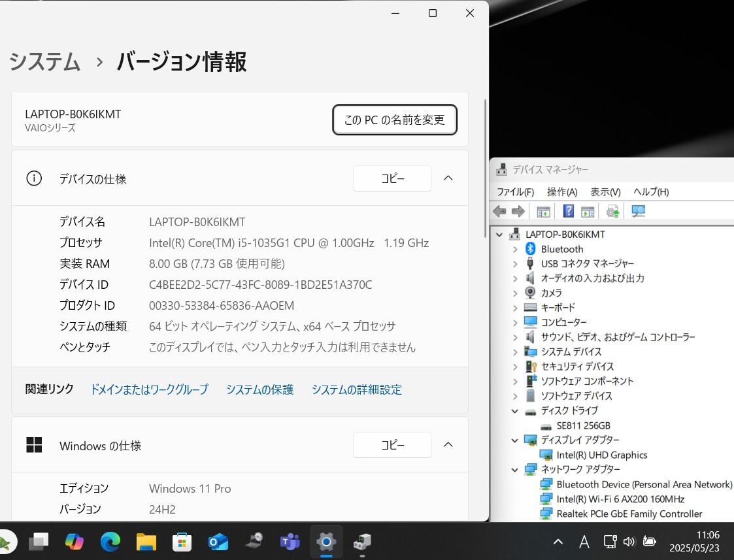
Task: Collapse the LAPTOP-B0K6IKMT root node
Action: pos(499,235)
